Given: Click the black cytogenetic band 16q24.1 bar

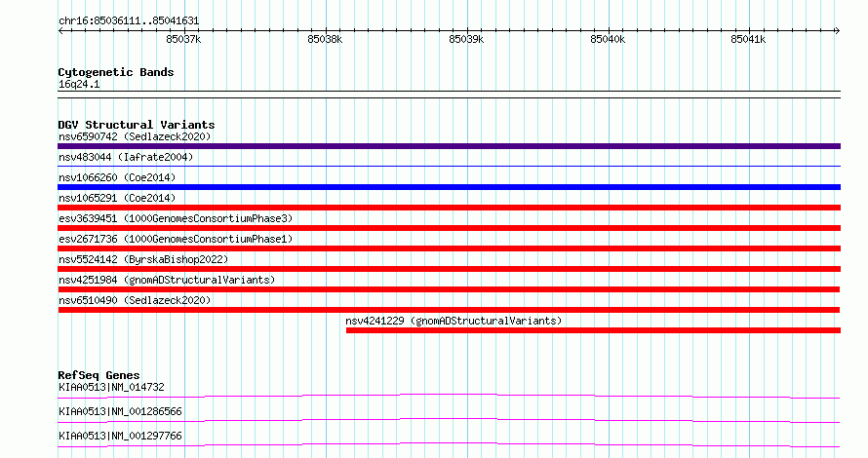Looking at the screenshot, I should click(449, 95).
